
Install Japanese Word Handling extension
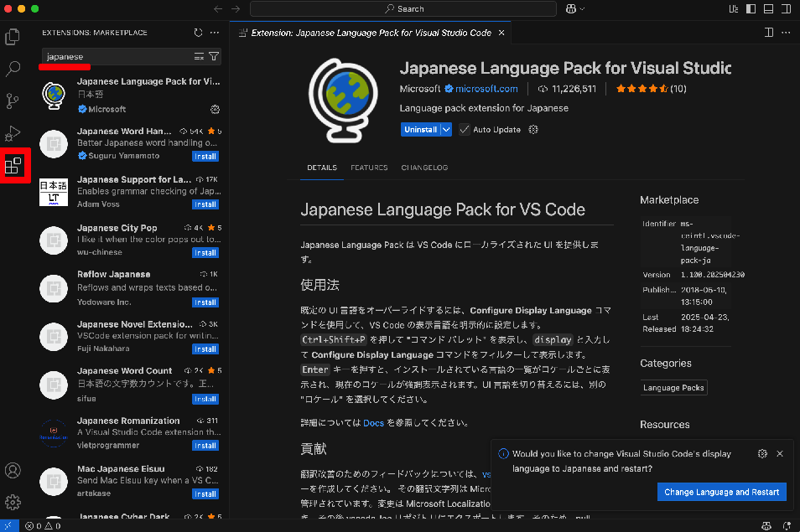point(205,157)
